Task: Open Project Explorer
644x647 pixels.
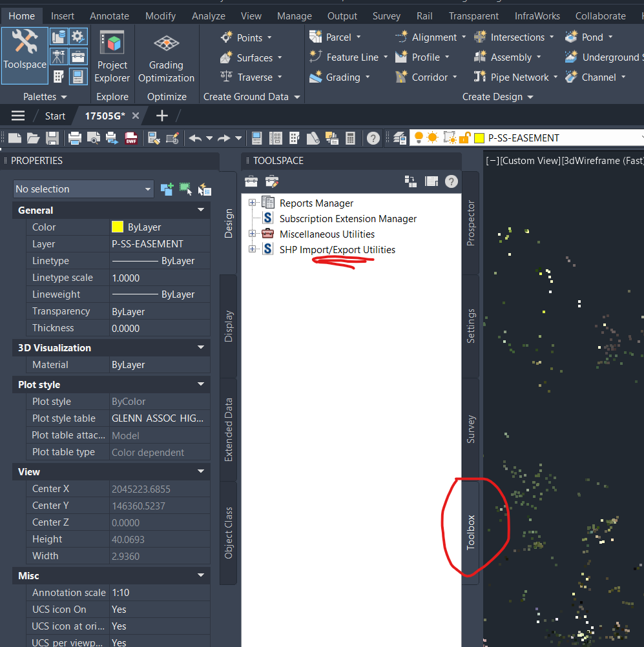Action: [x=112, y=57]
